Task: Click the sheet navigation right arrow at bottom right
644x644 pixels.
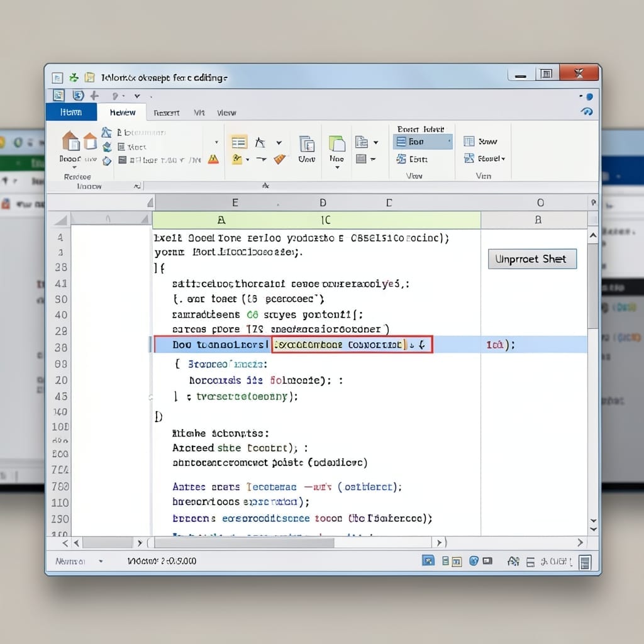Action: [580, 543]
